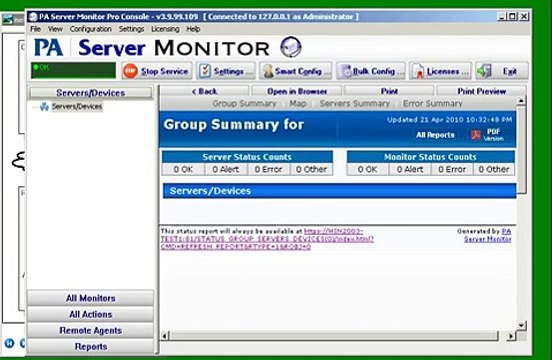Click the Smart Config person icon
This screenshot has height=360, width=552.
pos(268,71)
